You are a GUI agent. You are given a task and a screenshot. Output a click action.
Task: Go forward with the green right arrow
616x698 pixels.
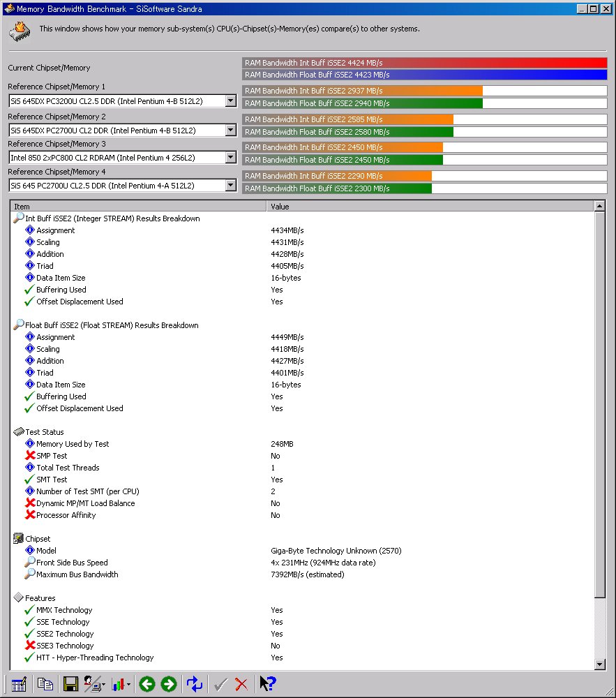pos(169,684)
